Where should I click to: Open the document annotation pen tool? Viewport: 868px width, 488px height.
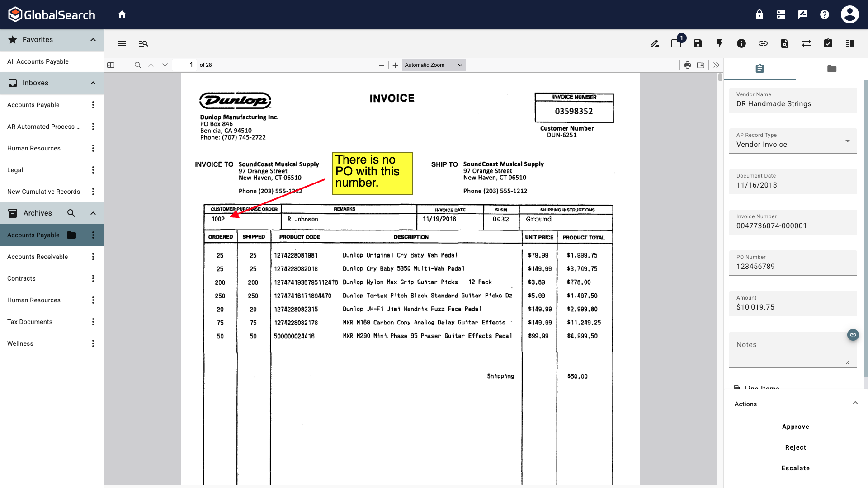(654, 43)
